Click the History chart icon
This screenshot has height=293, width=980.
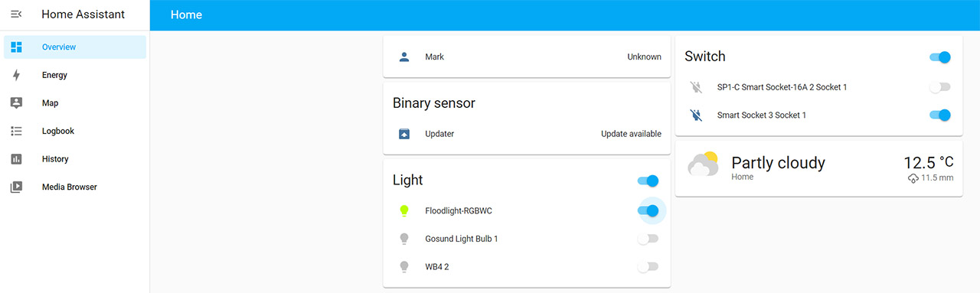point(16,159)
